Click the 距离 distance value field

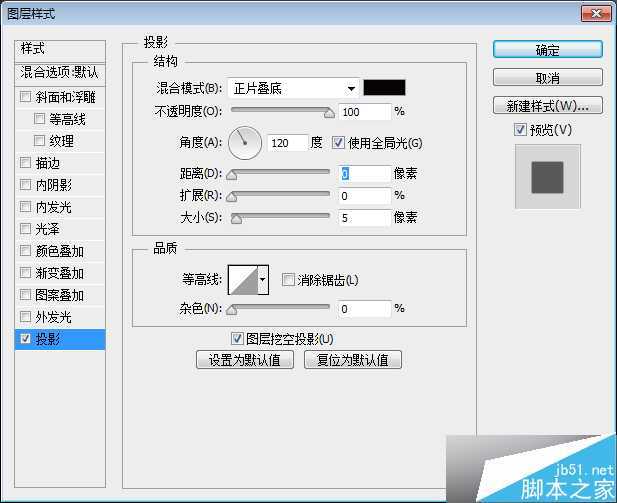[x=365, y=174]
